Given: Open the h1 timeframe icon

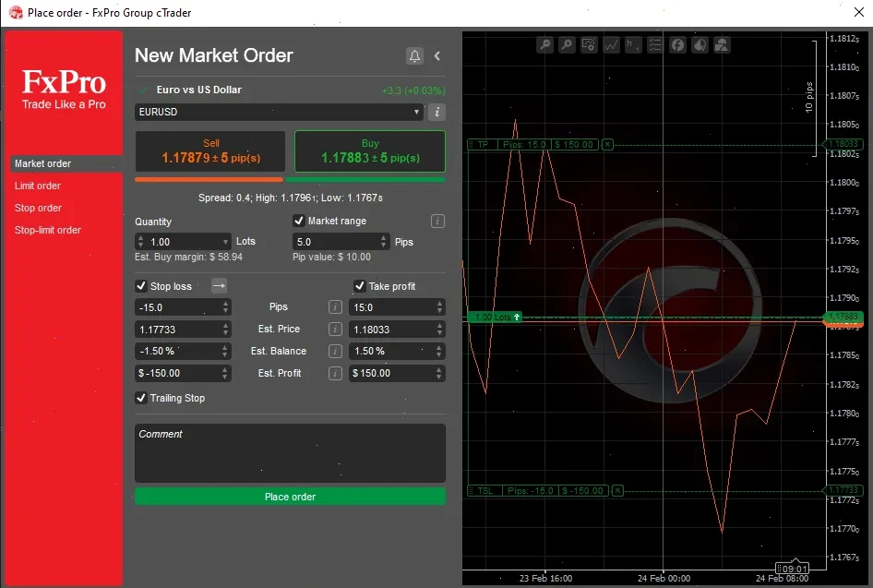Looking at the screenshot, I should point(633,44).
